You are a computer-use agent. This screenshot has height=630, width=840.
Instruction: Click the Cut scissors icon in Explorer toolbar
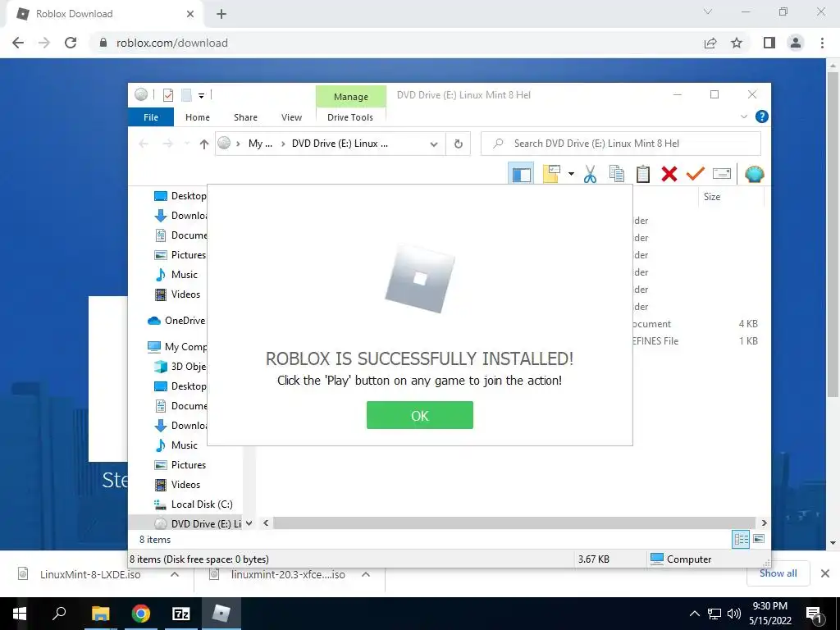[x=590, y=174]
